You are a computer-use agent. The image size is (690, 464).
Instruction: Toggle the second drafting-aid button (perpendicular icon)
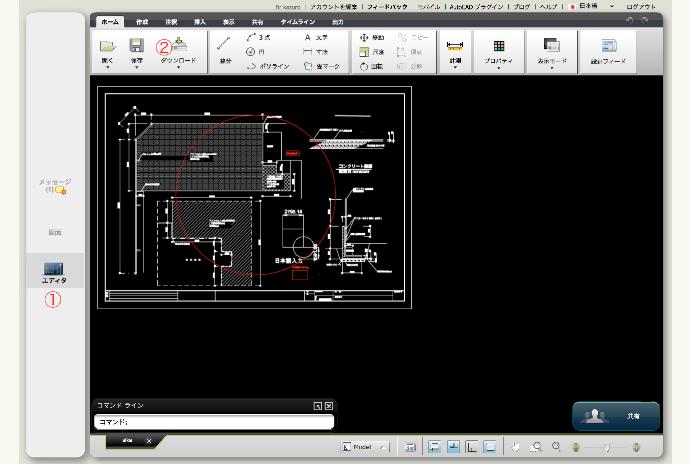point(453,447)
